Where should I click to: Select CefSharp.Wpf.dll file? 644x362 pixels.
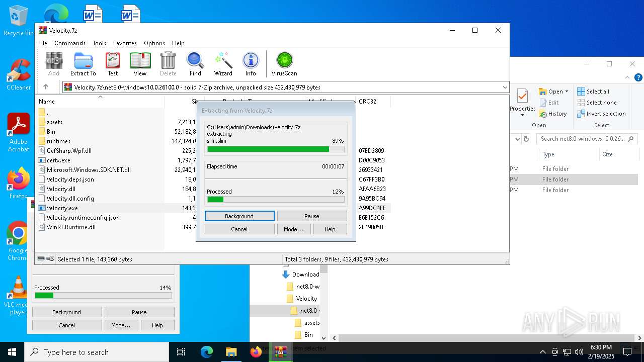tap(69, 150)
